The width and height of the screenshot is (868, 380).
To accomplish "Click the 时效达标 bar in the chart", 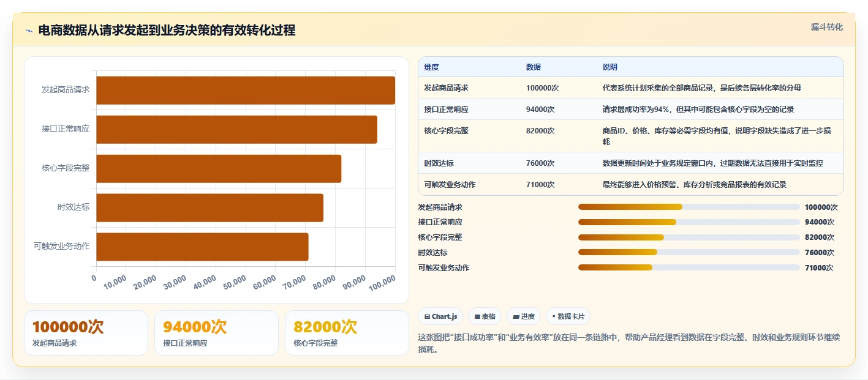I will (209, 207).
